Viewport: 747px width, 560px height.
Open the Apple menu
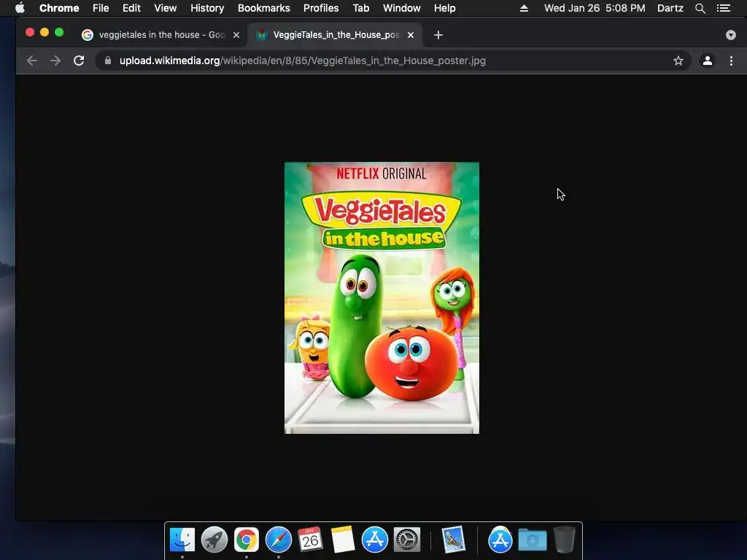(20, 8)
